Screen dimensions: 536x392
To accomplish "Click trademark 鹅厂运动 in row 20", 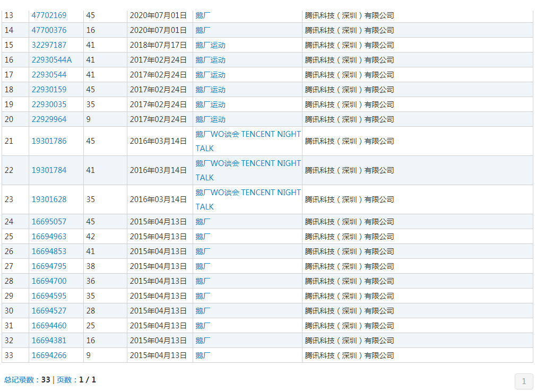I will point(210,119).
